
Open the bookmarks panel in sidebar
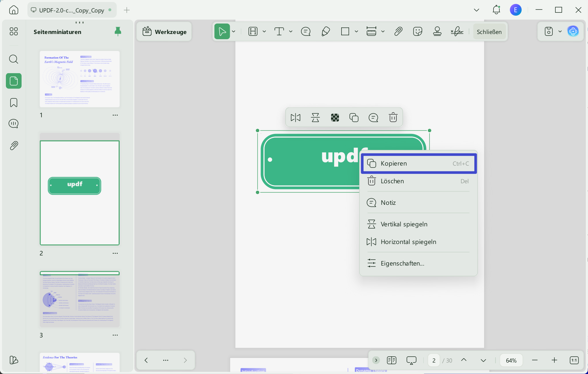point(14,103)
